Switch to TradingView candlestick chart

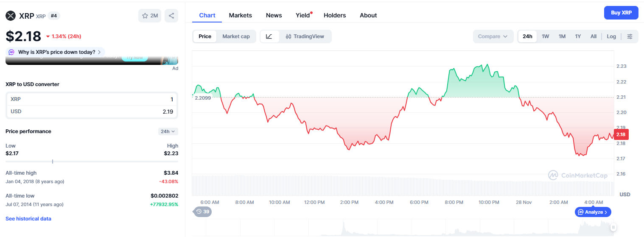coord(305,36)
